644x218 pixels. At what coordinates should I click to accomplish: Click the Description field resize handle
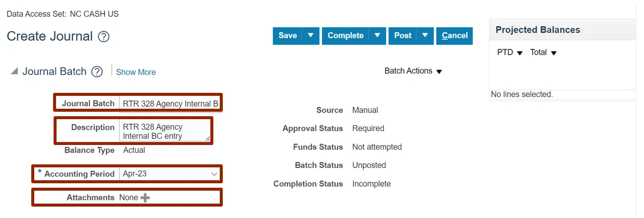tap(208, 139)
